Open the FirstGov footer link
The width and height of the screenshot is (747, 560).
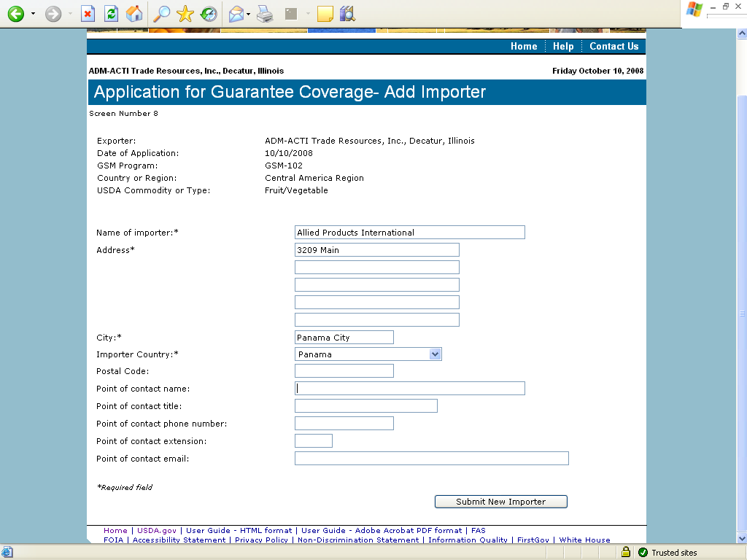[x=533, y=540]
